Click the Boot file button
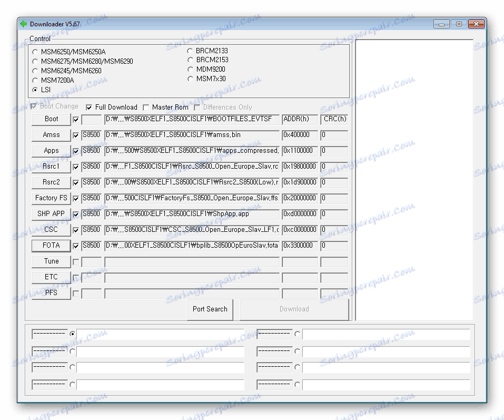This screenshot has height=420, width=504. point(51,119)
